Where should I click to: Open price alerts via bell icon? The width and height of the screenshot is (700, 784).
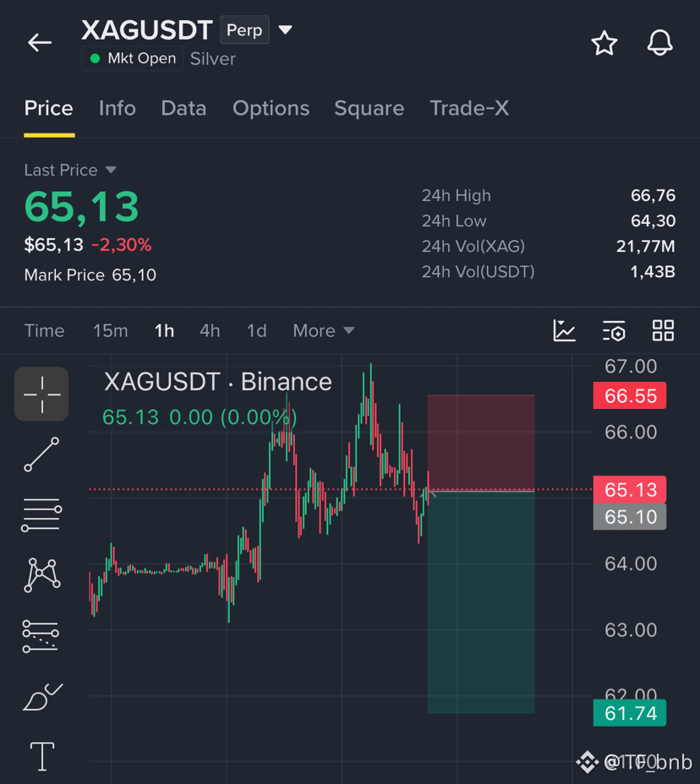click(x=659, y=42)
